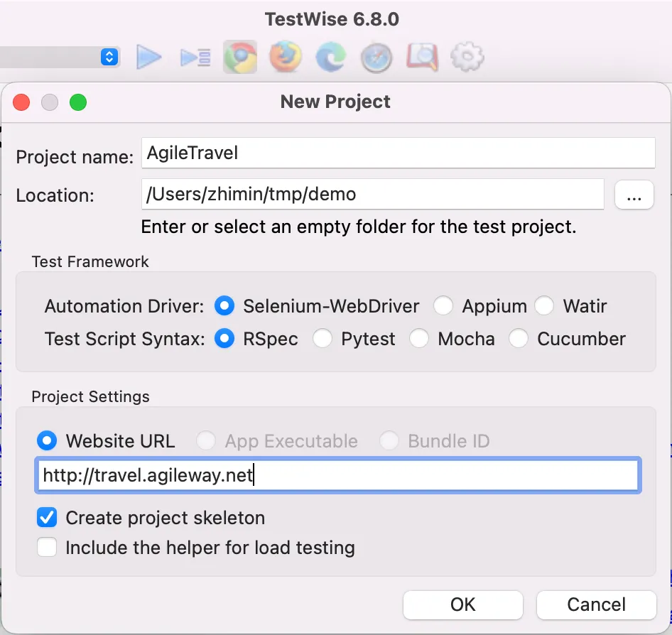Viewport: 672px width, 635px height.
Task: Run selected tests with the play-list icon
Action: click(x=195, y=58)
